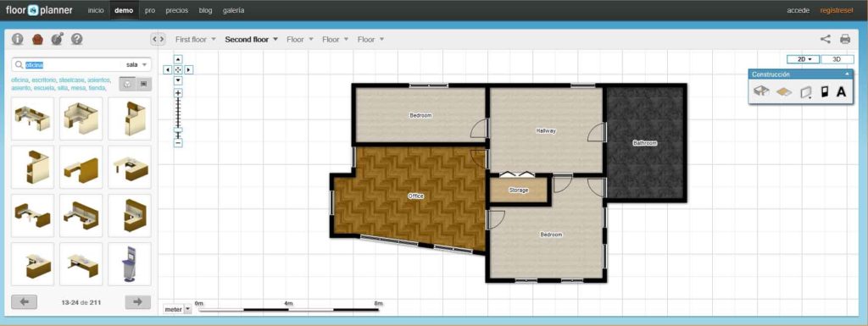868x326 pixels.
Task: Click the Storage room label
Action: click(519, 191)
